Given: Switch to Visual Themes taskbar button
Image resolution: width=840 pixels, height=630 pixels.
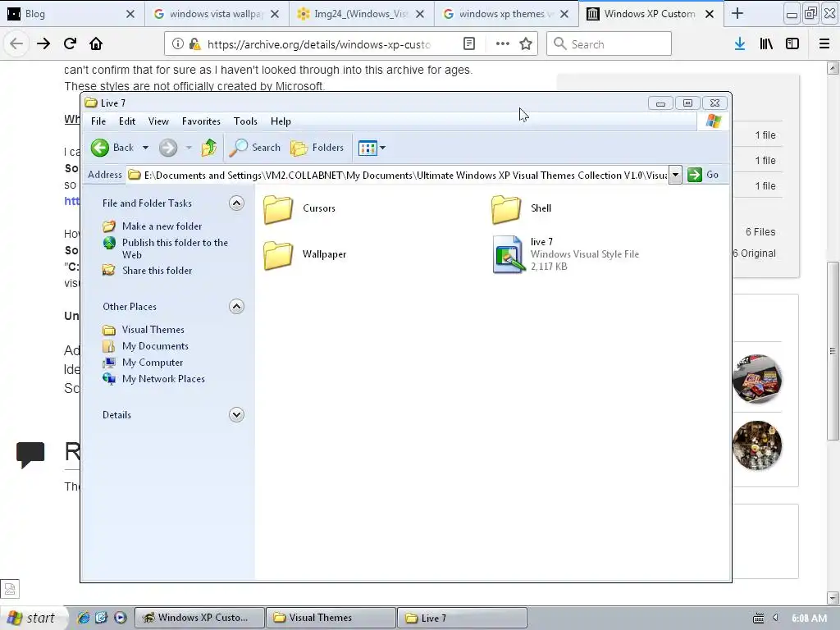Looking at the screenshot, I should click(x=331, y=618).
